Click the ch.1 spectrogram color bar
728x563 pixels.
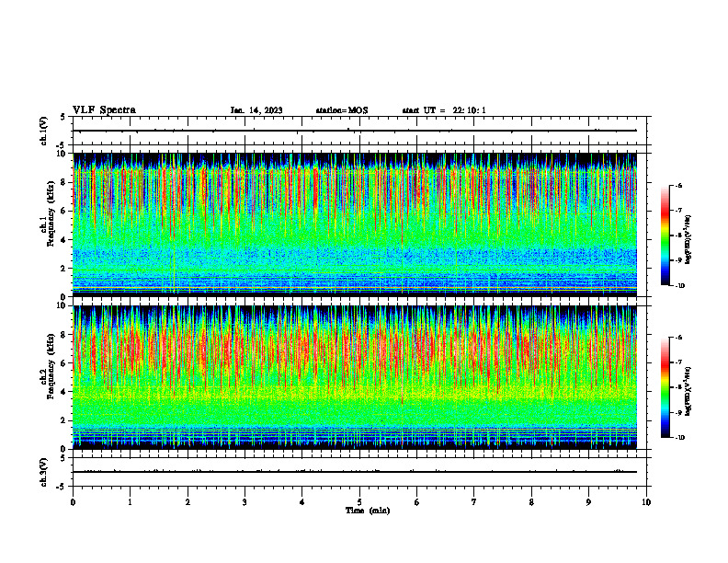[x=665, y=236]
